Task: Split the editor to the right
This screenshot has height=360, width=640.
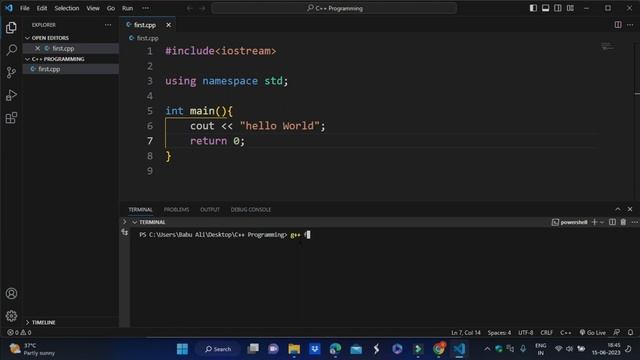Action: tap(618, 25)
